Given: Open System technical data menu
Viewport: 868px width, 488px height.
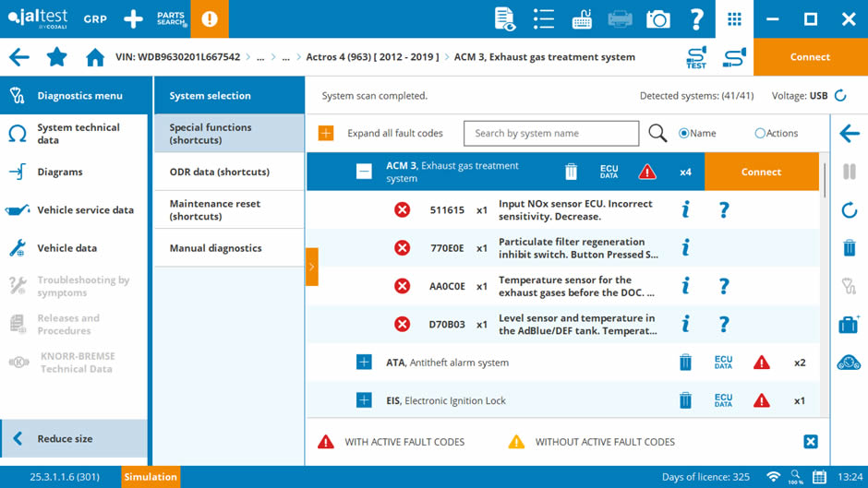Looking at the screenshot, I should [x=74, y=134].
